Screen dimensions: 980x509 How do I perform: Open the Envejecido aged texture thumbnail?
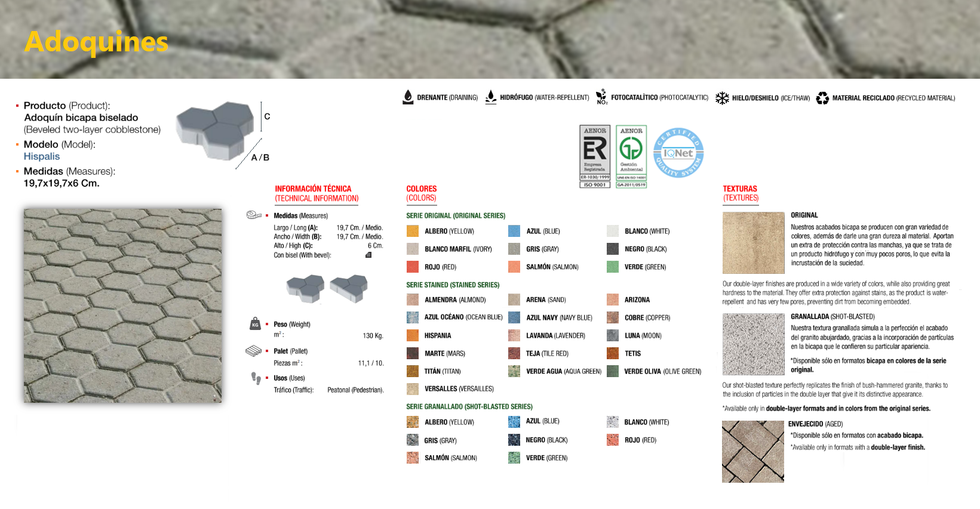(752, 451)
